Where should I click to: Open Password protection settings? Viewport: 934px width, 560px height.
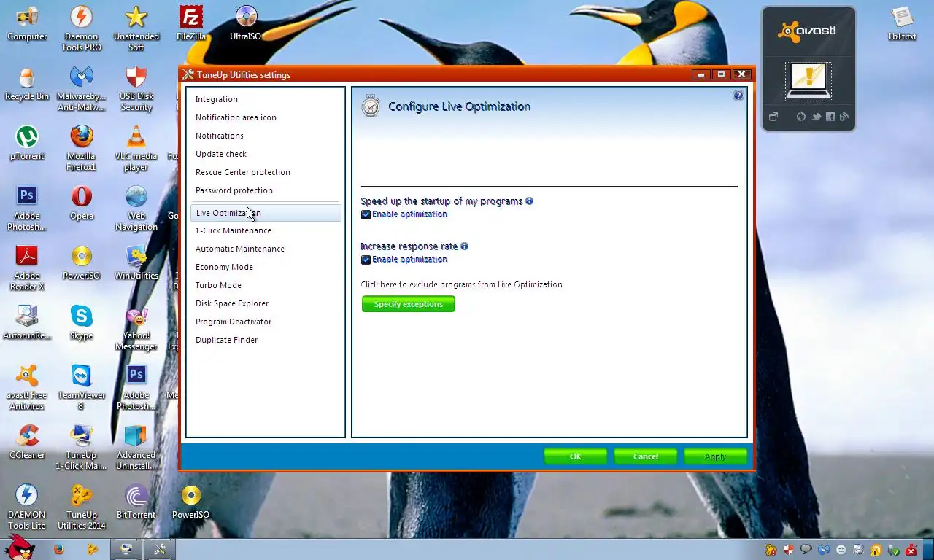click(233, 190)
